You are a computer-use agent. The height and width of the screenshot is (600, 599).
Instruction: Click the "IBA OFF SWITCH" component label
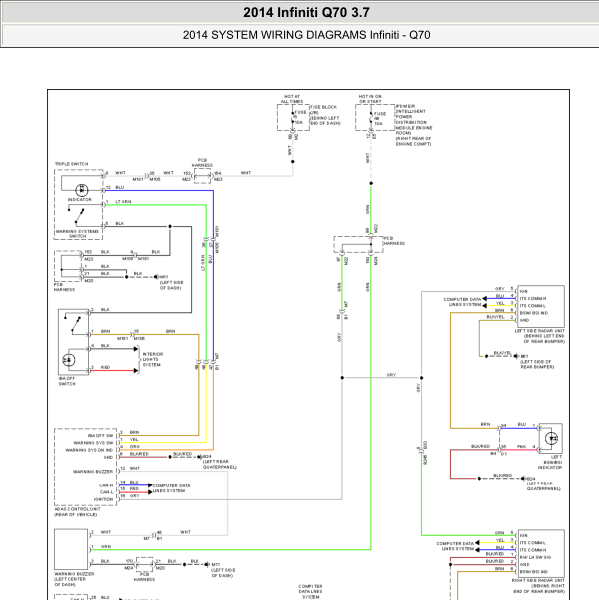[x=67, y=381]
